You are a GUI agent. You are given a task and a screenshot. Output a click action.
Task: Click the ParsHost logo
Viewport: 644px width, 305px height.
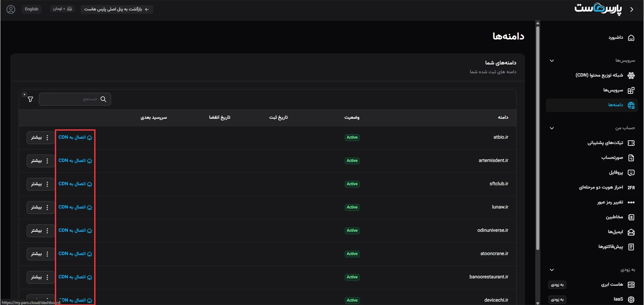pos(598,9)
